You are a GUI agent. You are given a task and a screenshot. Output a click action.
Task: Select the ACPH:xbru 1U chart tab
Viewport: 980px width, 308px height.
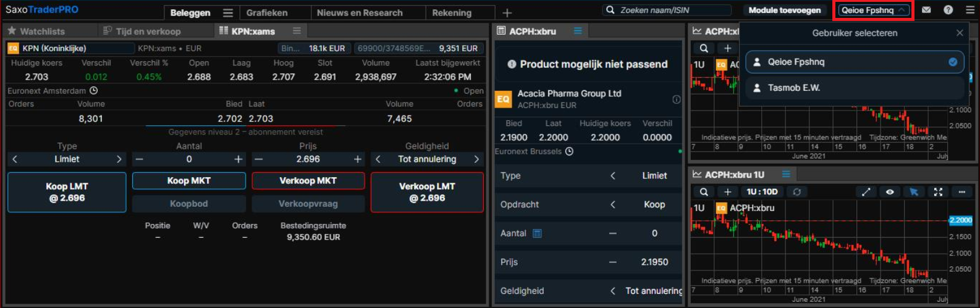(x=734, y=175)
